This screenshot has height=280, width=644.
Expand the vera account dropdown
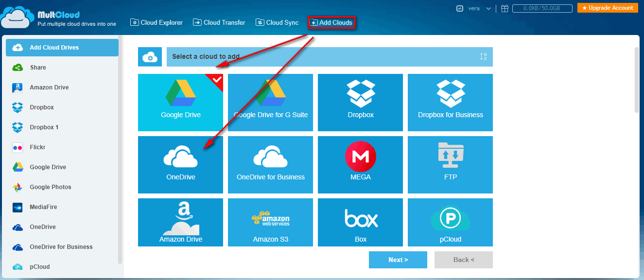[488, 8]
